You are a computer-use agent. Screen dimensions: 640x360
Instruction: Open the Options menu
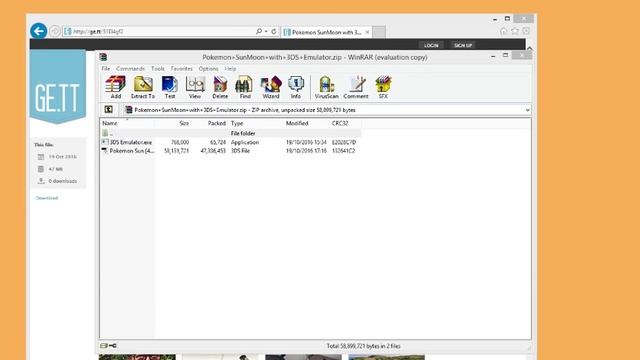209,69
